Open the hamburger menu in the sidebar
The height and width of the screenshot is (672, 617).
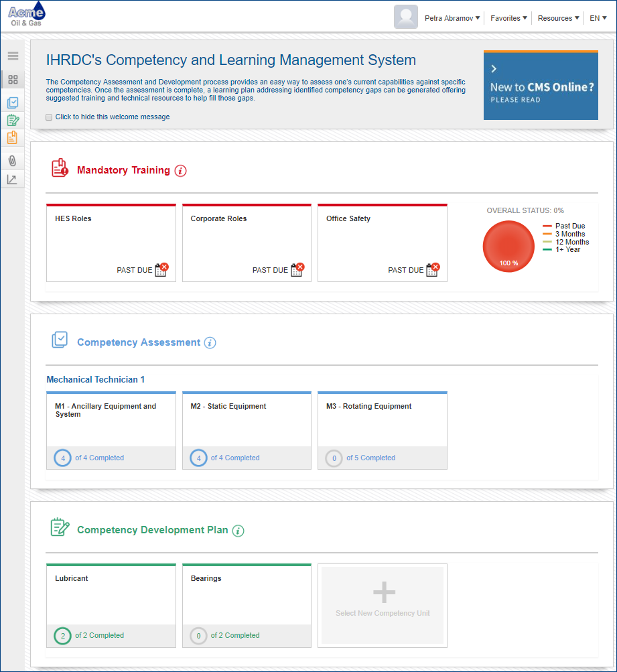[13, 56]
